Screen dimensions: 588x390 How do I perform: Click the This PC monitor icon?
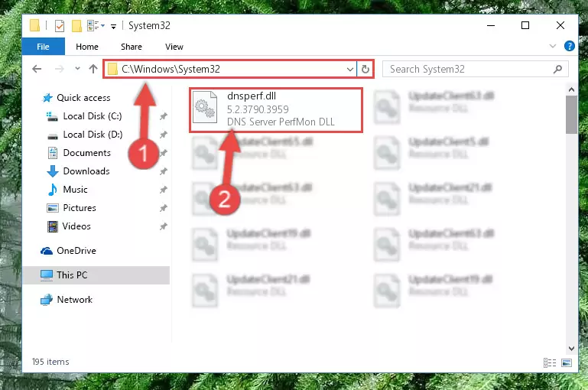47,275
